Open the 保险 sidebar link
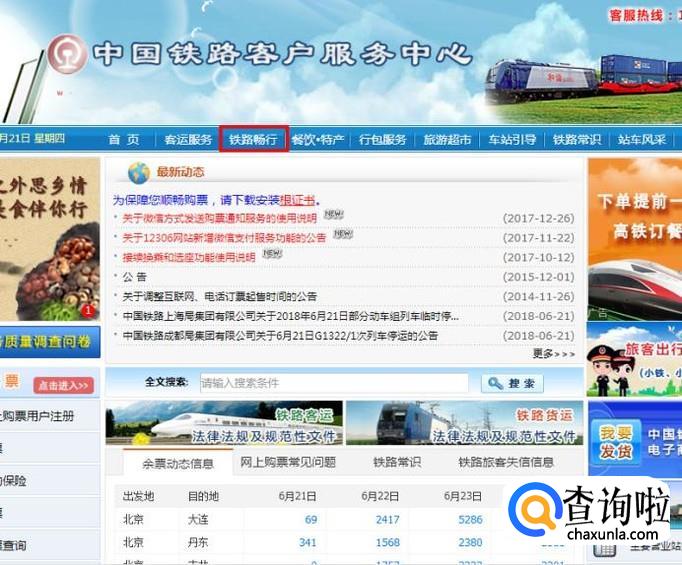This screenshot has width=682, height=565. click(x=13, y=481)
